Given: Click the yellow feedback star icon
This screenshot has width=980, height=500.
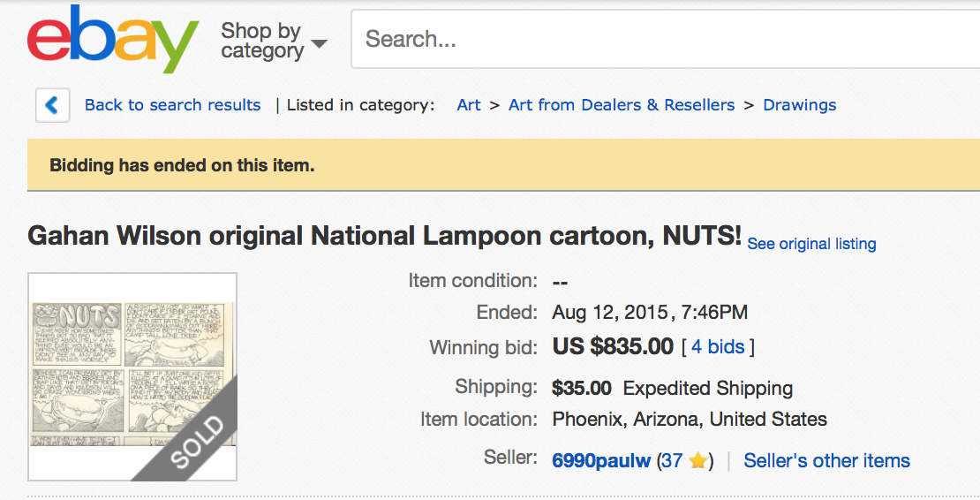Looking at the screenshot, I should tap(697, 460).
